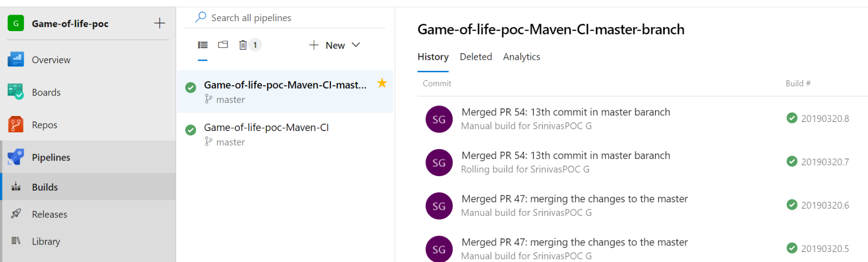Click green check icon for build 20190320.5
The height and width of the screenshot is (262, 868).
(x=792, y=248)
